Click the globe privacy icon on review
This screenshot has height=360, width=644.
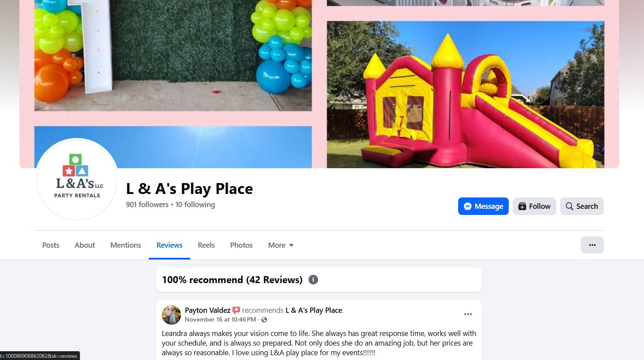[x=264, y=320]
